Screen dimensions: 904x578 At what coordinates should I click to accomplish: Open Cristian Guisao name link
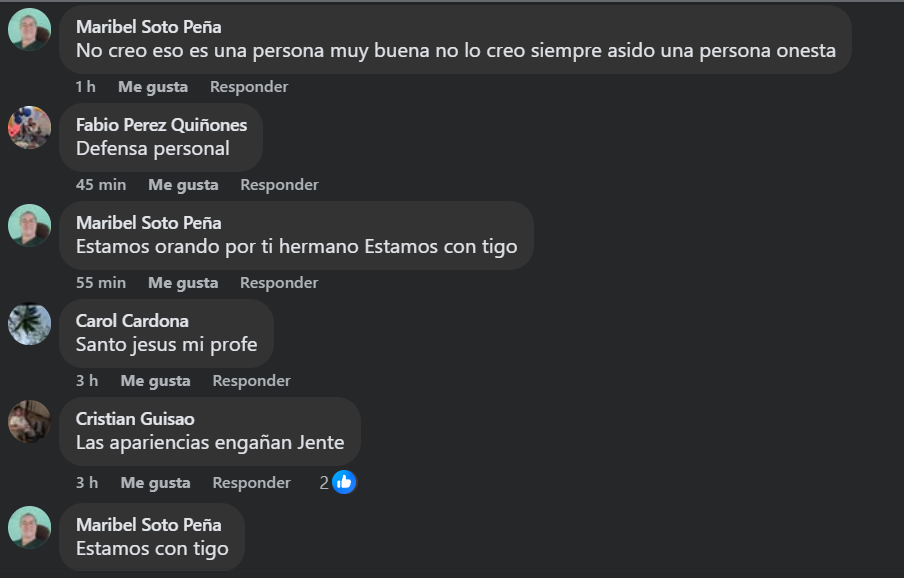(x=135, y=419)
